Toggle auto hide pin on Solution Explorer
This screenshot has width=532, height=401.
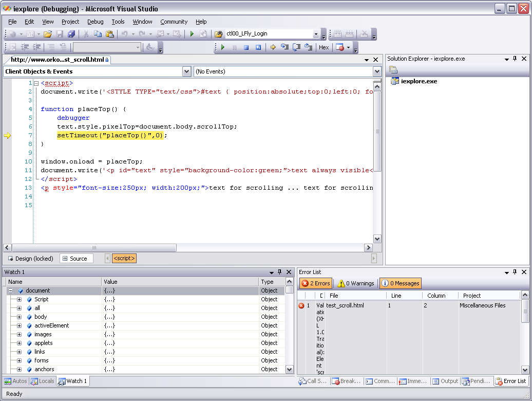click(x=515, y=59)
